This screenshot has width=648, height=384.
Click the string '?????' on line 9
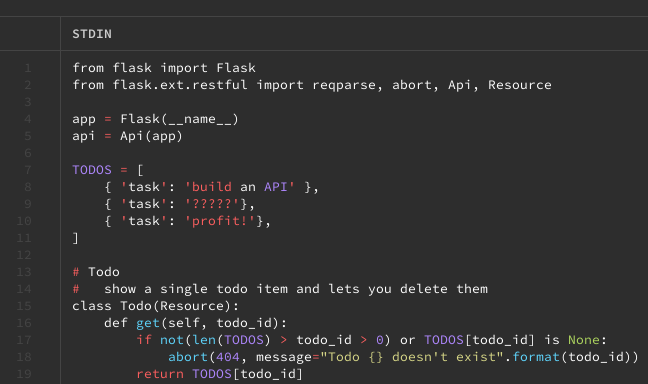coord(212,204)
